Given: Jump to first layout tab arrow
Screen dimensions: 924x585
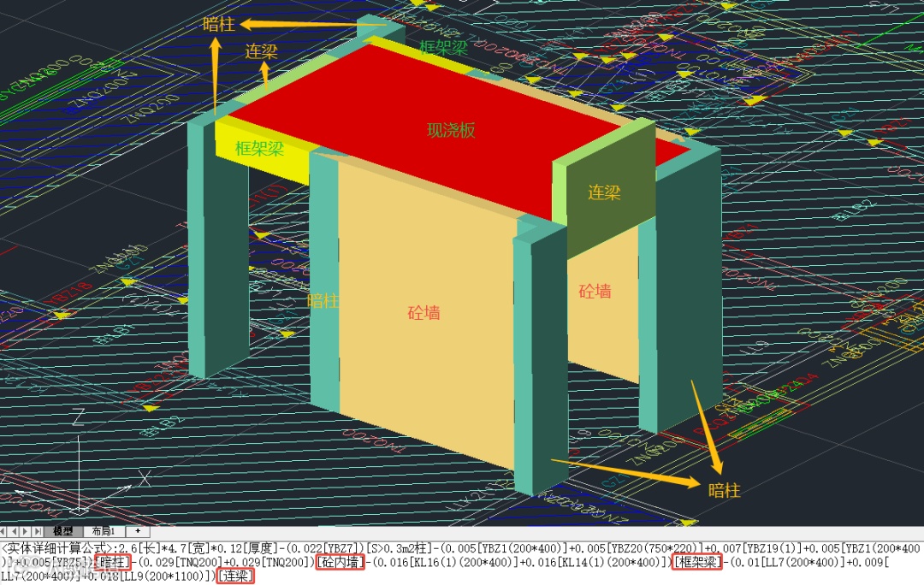Looking at the screenshot, I should 3,531.
